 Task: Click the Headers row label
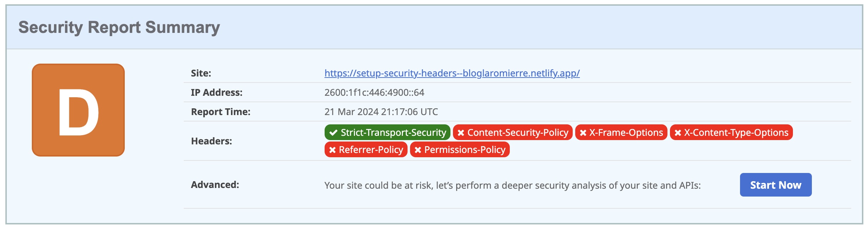(x=211, y=141)
